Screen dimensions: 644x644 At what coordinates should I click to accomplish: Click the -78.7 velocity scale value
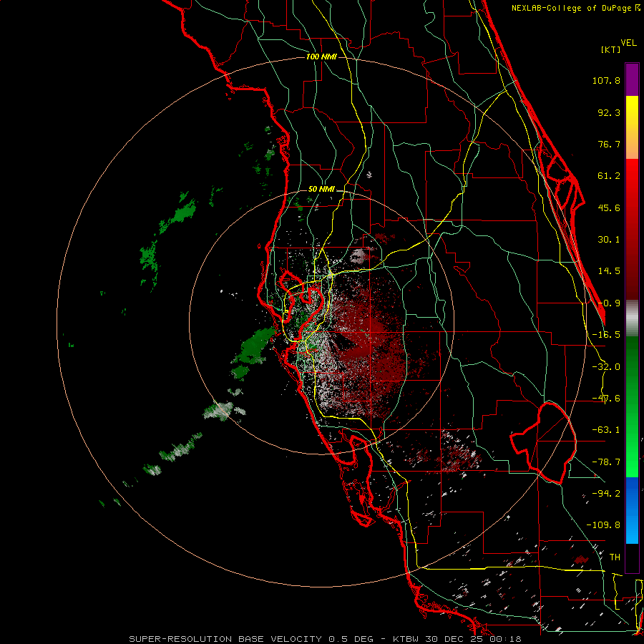click(606, 462)
